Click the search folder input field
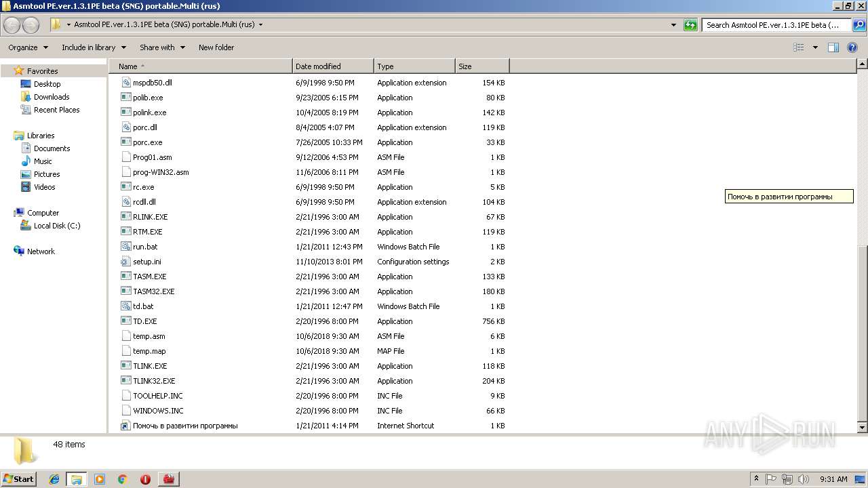The image size is (868, 488). 776,25
